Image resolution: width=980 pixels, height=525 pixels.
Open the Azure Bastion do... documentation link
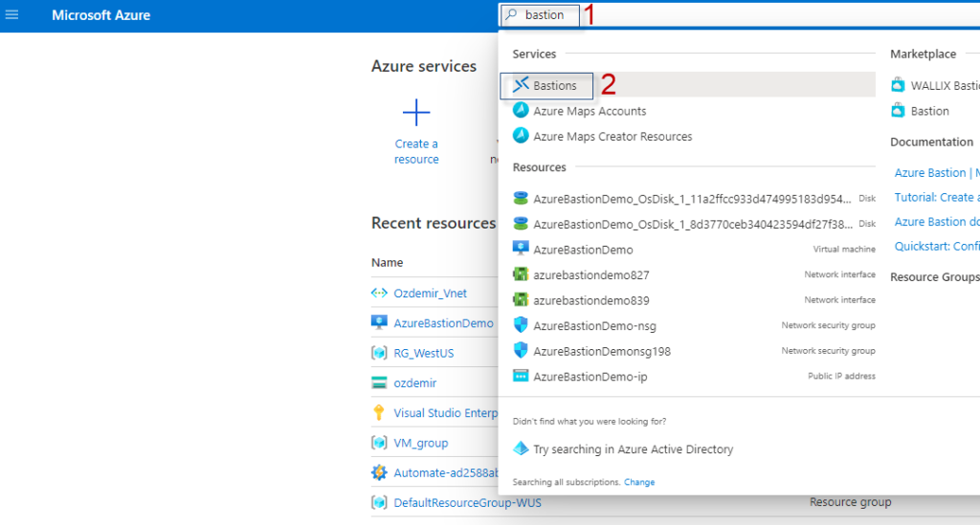click(x=937, y=222)
